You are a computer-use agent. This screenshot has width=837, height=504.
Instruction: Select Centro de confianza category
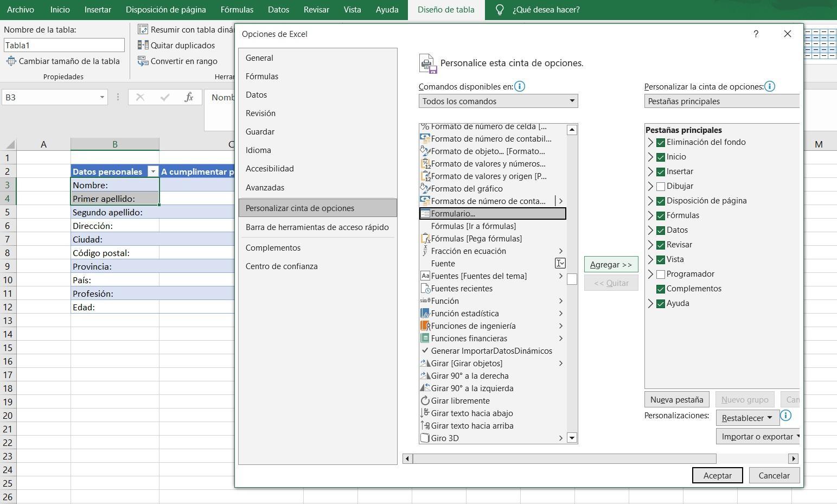(x=282, y=266)
